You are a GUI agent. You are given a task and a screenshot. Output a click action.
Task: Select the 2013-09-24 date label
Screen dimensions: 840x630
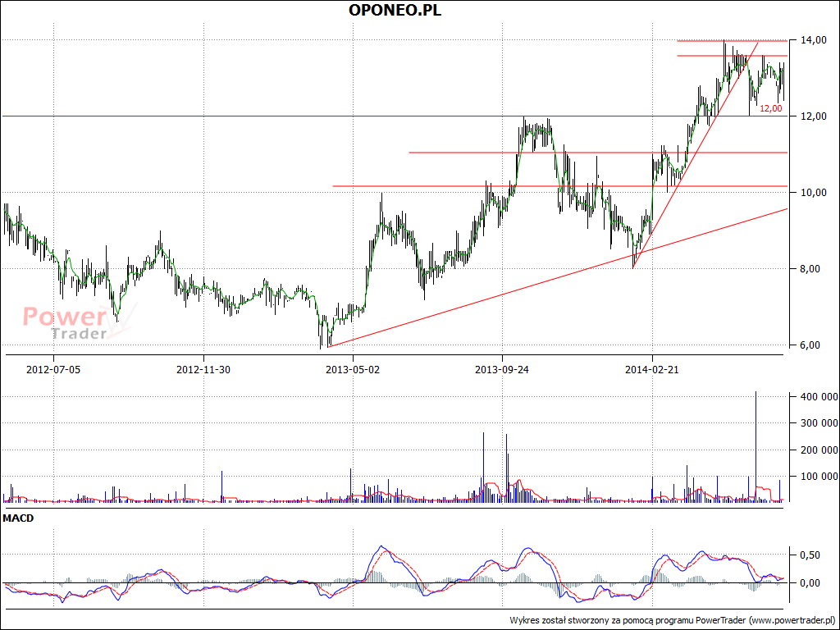tap(502, 369)
